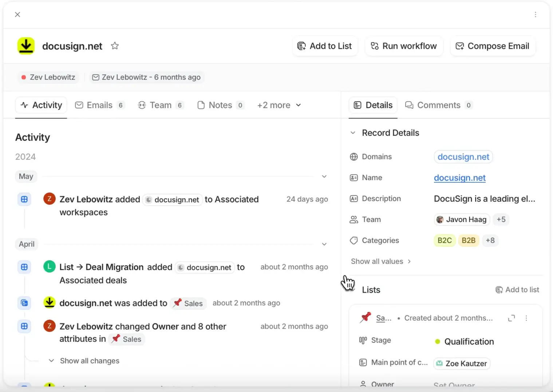Click the Description field icon
Viewport: 553px width, 392px height.
353,199
